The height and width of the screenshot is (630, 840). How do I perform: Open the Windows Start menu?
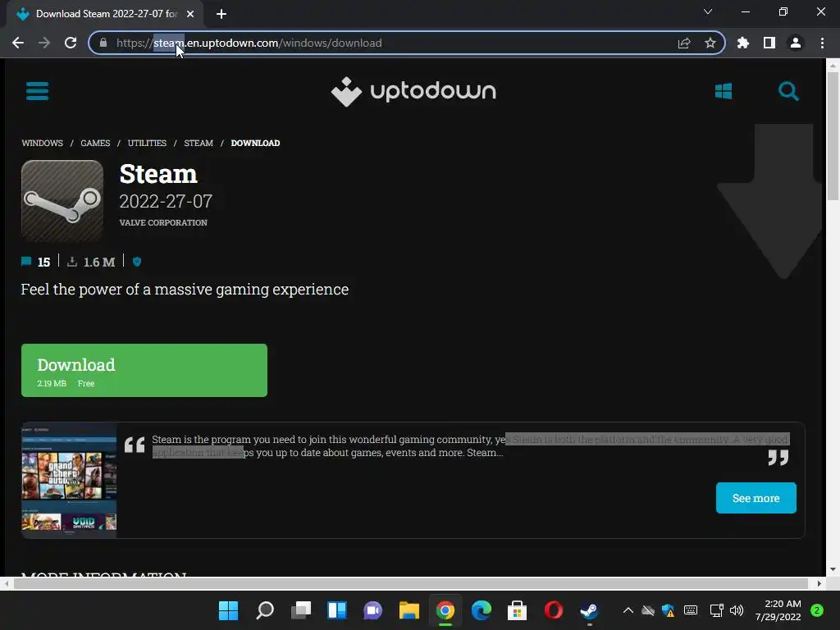228,610
